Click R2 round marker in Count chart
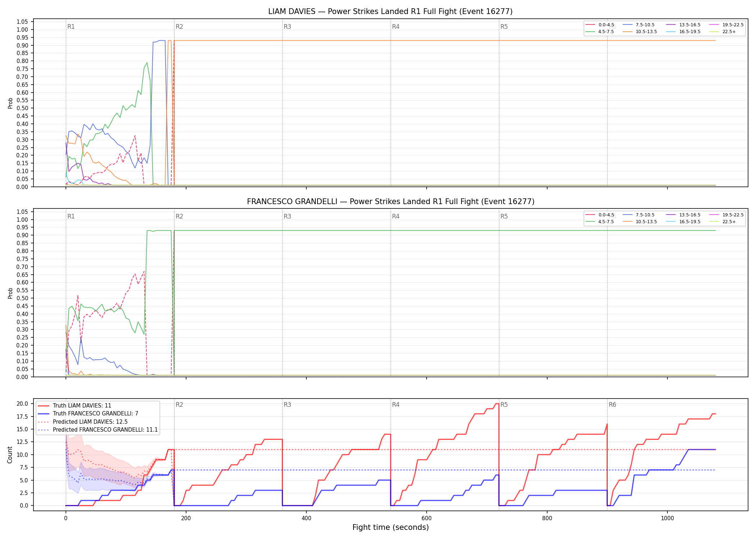Viewport: 756px width, 540px height. (x=179, y=405)
